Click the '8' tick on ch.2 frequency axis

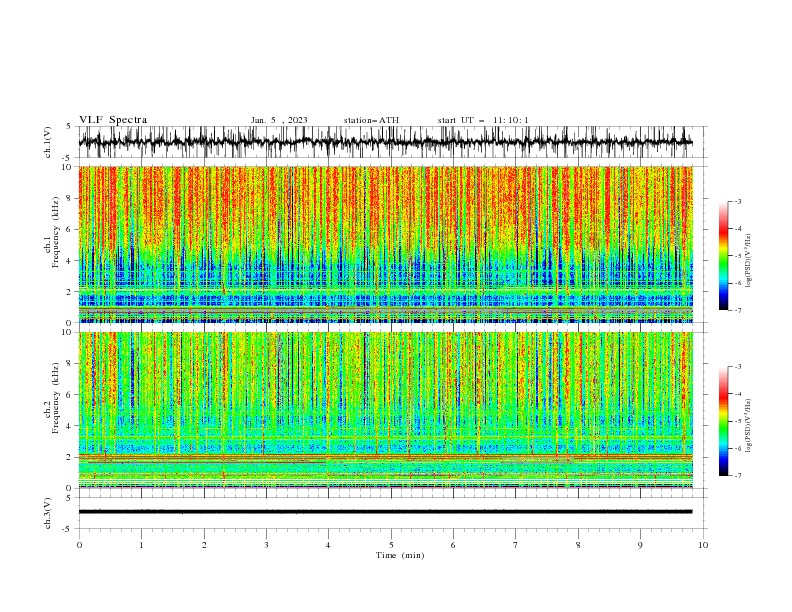pyautogui.click(x=70, y=364)
